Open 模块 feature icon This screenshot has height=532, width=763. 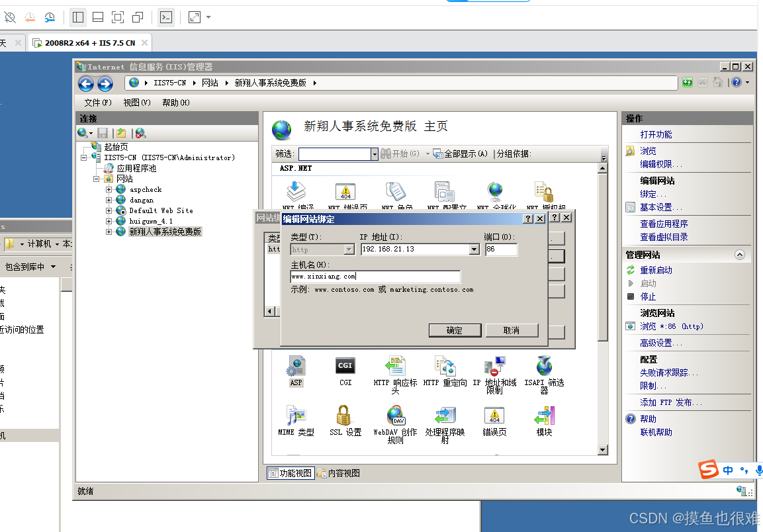click(x=544, y=421)
